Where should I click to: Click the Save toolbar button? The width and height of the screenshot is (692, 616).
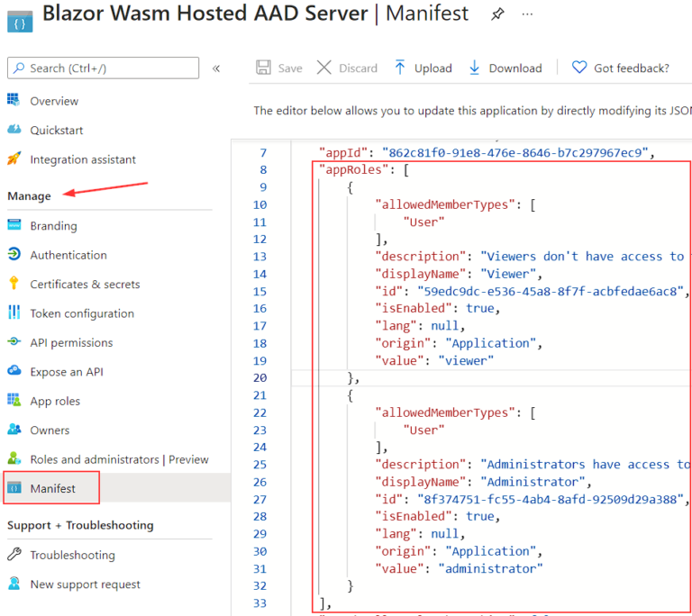click(x=279, y=68)
